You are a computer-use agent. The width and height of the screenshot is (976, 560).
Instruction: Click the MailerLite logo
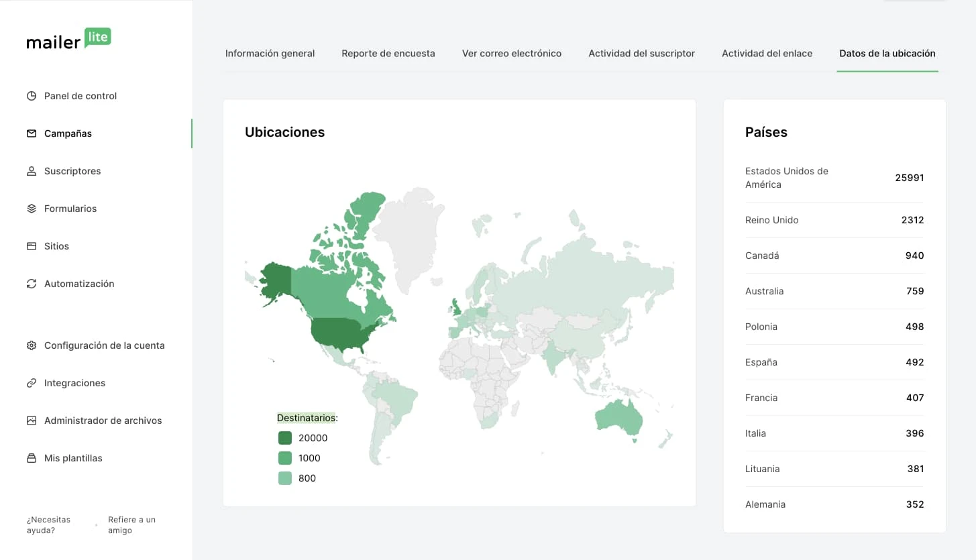tap(68, 40)
